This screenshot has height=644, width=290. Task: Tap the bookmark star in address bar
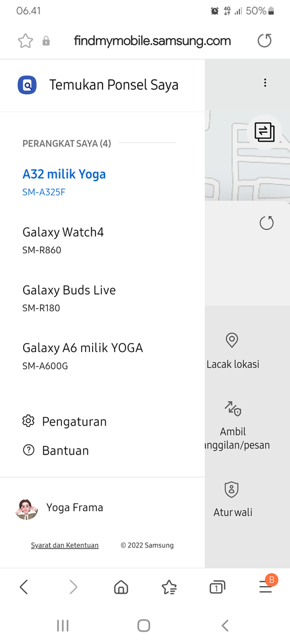[x=25, y=41]
